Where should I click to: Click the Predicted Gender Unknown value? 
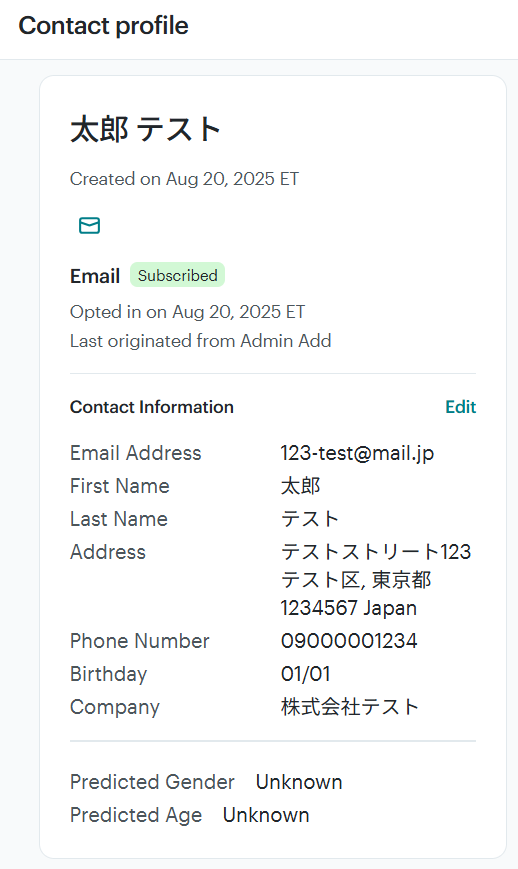point(299,782)
